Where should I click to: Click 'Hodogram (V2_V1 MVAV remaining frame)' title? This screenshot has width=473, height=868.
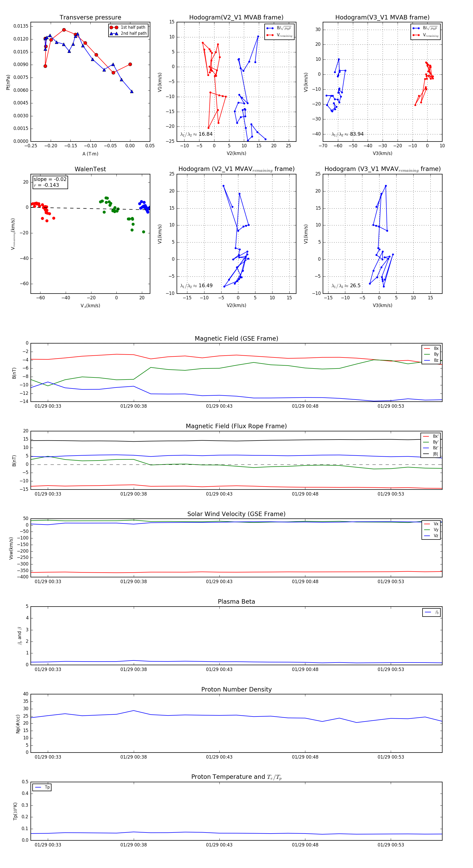click(236, 169)
